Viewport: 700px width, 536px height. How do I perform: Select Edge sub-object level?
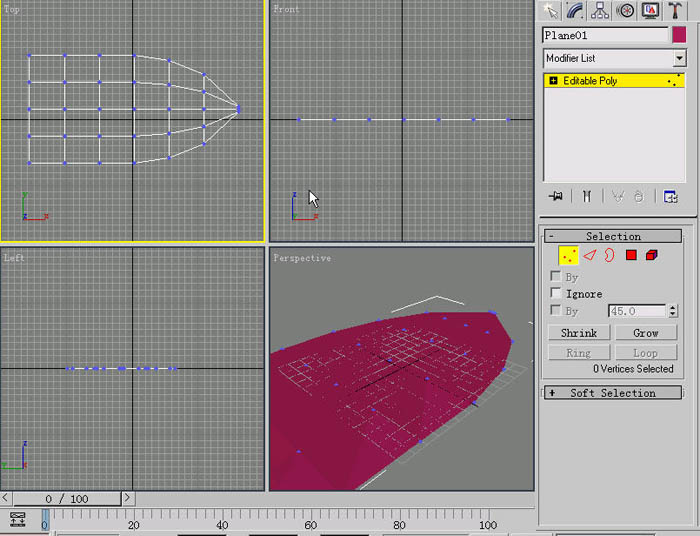point(590,255)
